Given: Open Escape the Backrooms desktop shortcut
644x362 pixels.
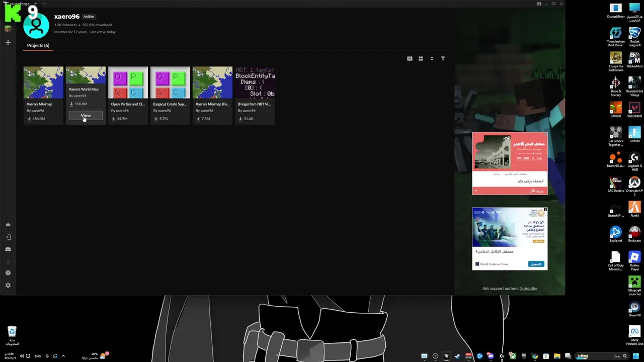Looking at the screenshot, I should (616, 62).
